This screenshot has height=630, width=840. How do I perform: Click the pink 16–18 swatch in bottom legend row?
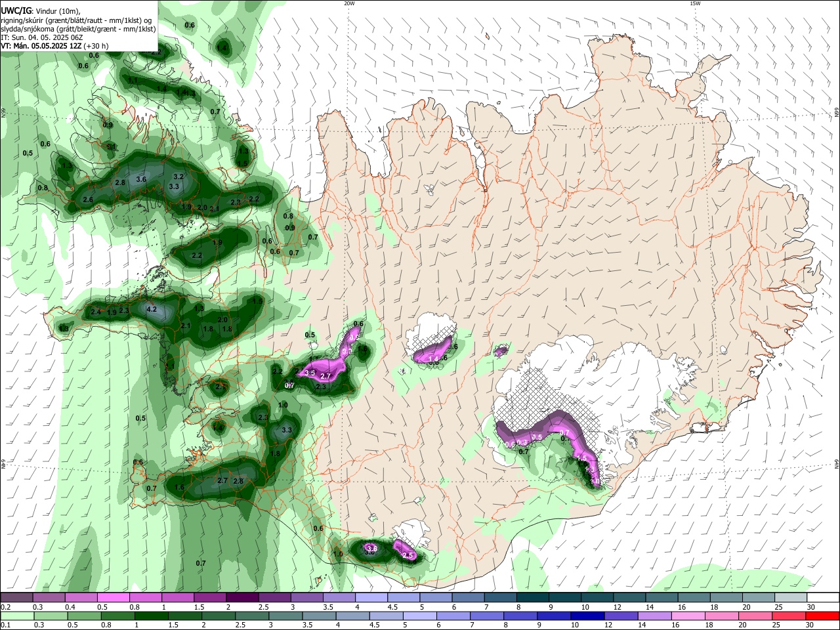689,616
